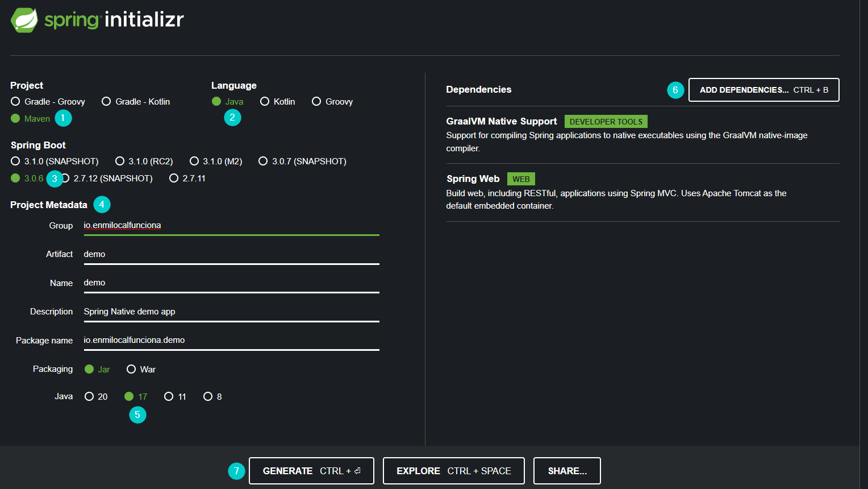Click the numbered marker 6 near Add Dependencies
Viewport: 868px width, 489px height.
[x=675, y=90]
